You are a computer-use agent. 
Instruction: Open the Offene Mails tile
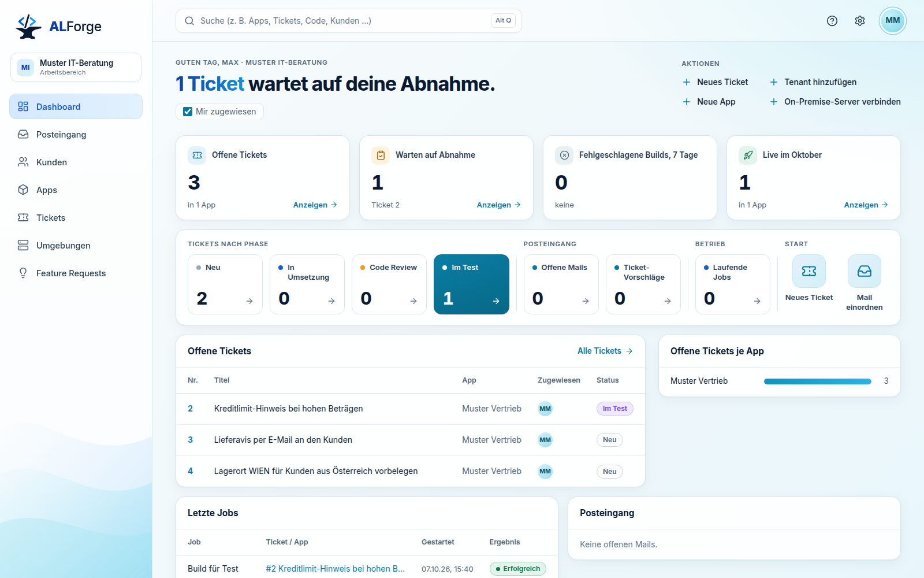click(561, 284)
